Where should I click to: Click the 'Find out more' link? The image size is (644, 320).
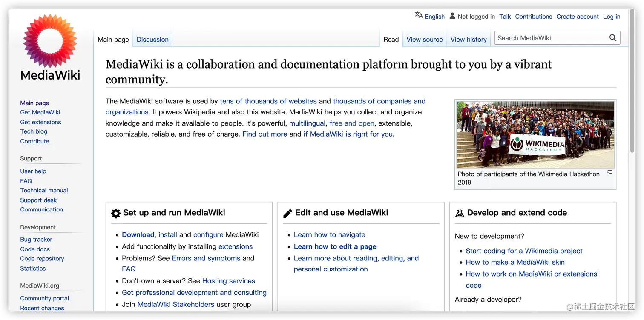(264, 134)
